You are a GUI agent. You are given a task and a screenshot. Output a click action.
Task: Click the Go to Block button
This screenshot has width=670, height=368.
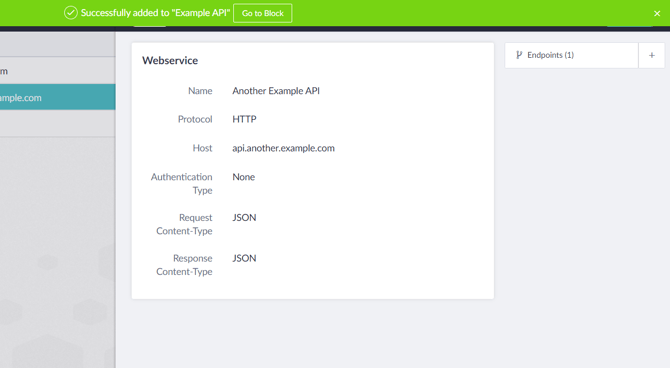(262, 13)
